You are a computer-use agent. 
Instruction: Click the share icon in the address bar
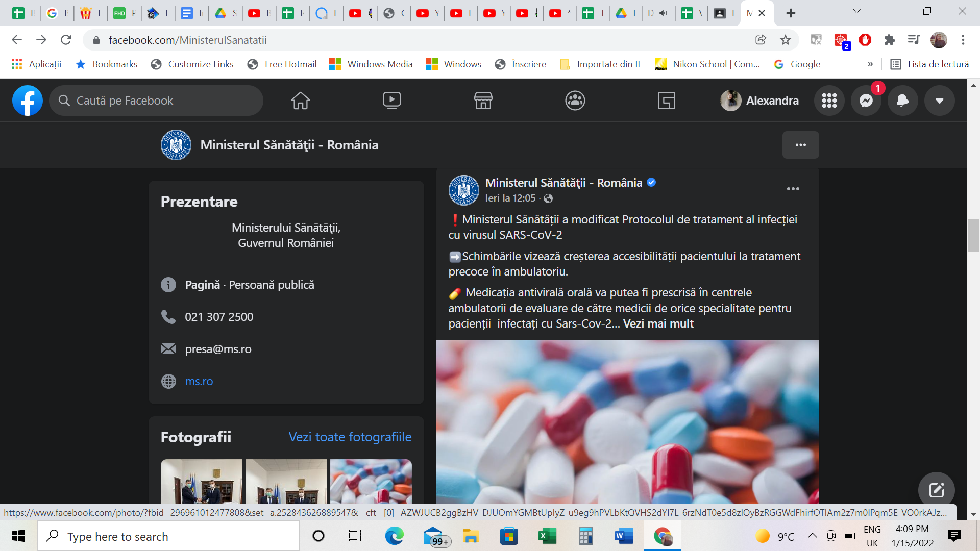pyautogui.click(x=761, y=40)
